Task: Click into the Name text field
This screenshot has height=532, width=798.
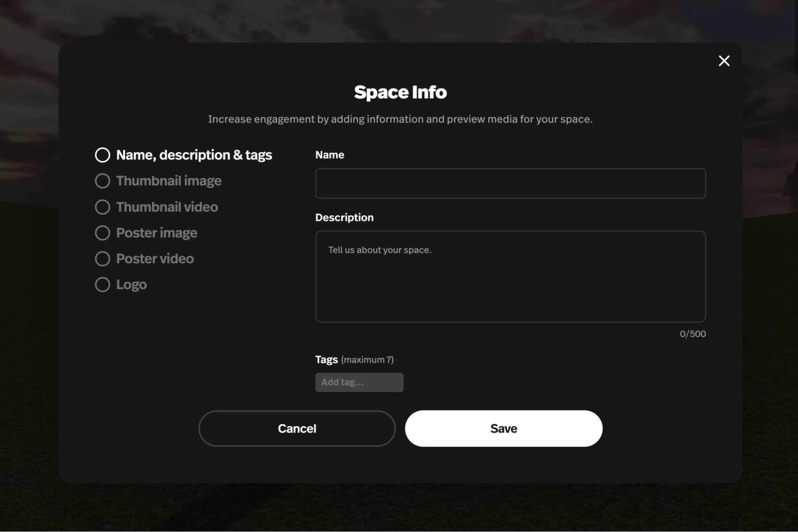Action: (510, 184)
